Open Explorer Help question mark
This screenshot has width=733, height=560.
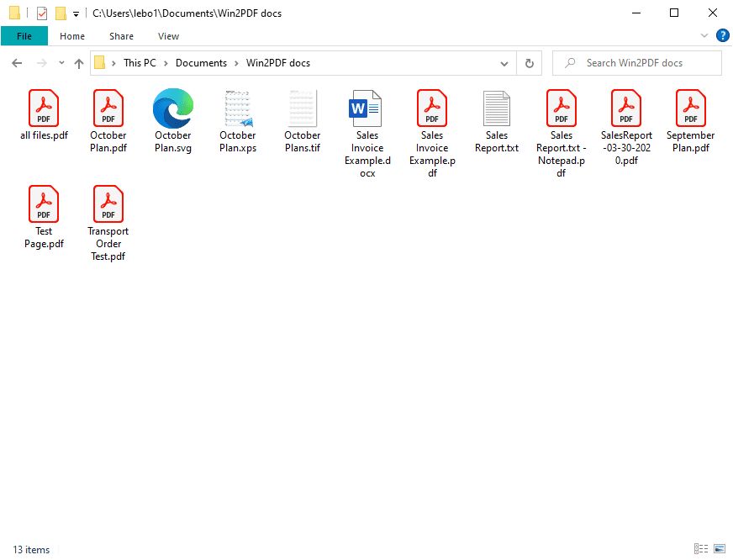pos(722,35)
